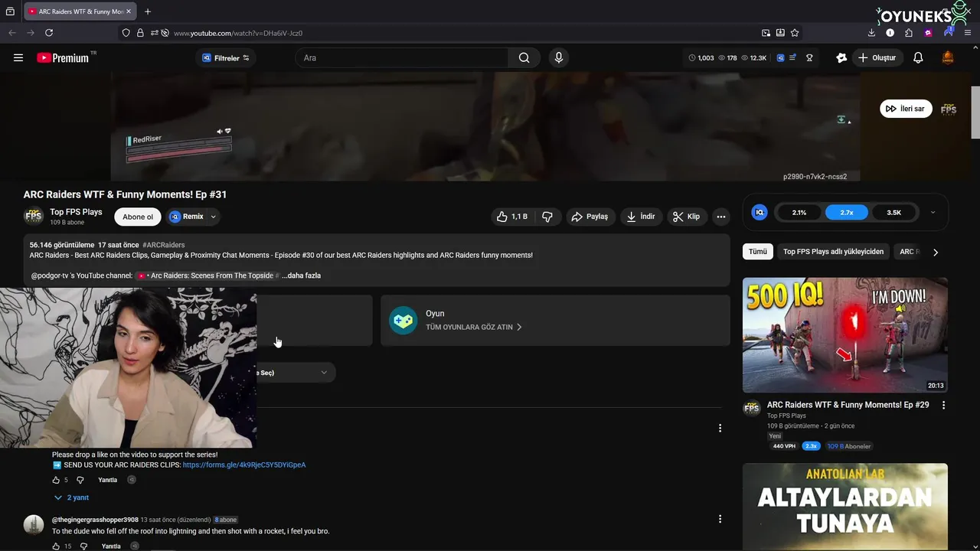Open the account avatar menu
Viewport: 980px width, 551px height.
(x=948, y=57)
